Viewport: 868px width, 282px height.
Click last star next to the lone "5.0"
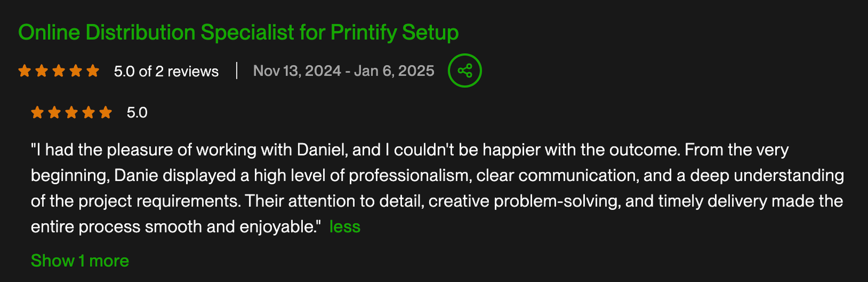click(106, 112)
